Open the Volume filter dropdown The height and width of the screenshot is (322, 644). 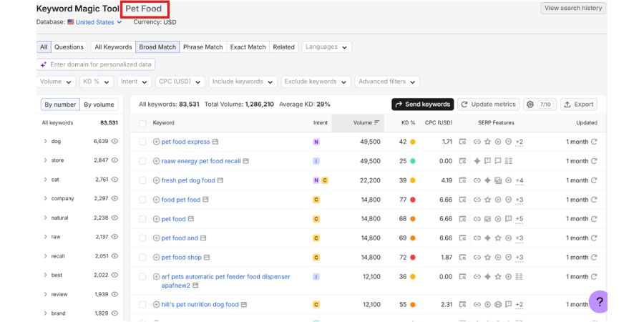pyautogui.click(x=57, y=82)
